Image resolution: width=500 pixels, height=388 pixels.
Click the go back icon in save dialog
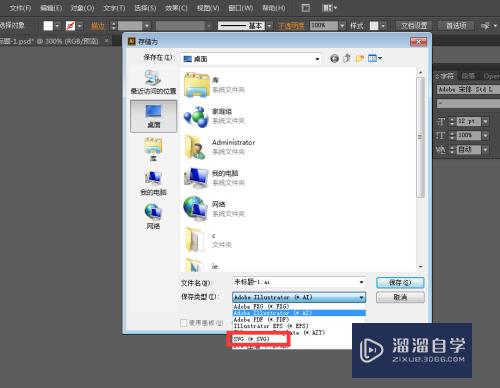pos(334,59)
